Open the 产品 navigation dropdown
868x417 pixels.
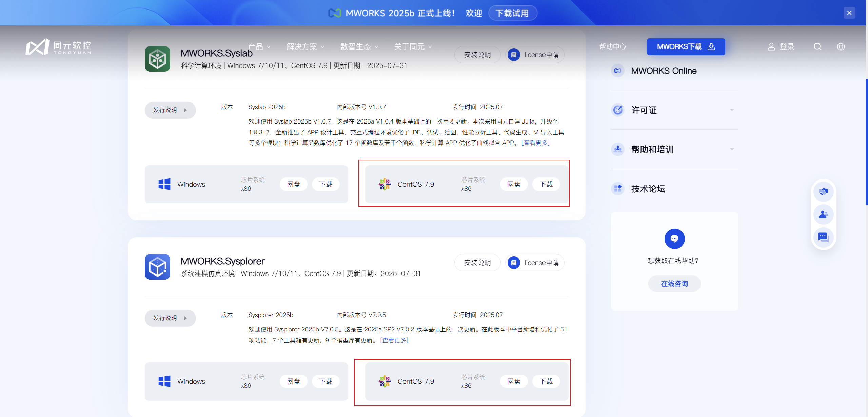[259, 46]
